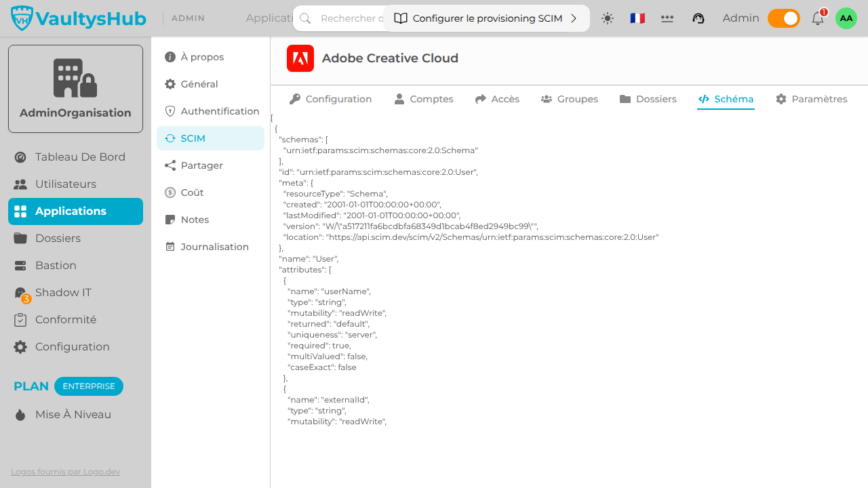Select the SCIM menu item
This screenshot has width=868, height=488.
[210, 138]
